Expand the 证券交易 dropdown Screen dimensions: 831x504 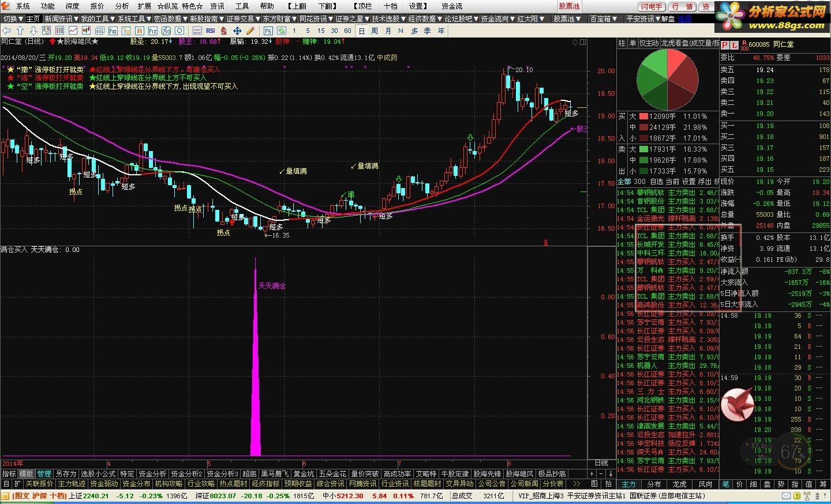pos(244,18)
